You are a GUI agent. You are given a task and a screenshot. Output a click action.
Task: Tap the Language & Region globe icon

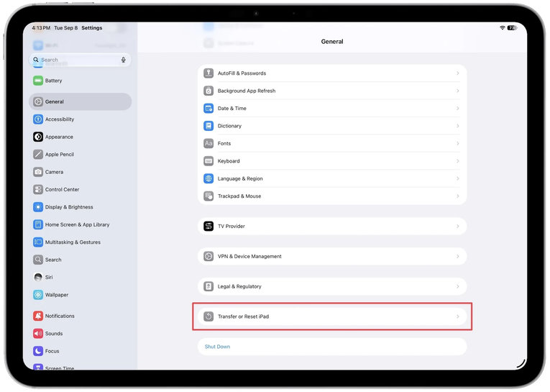point(208,178)
